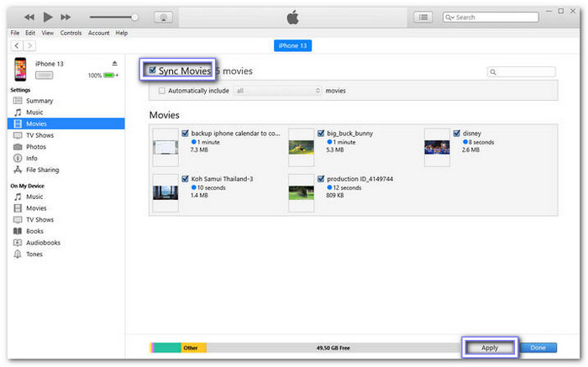
Task: Toggle the Sync Movies checkbox
Action: (x=152, y=71)
